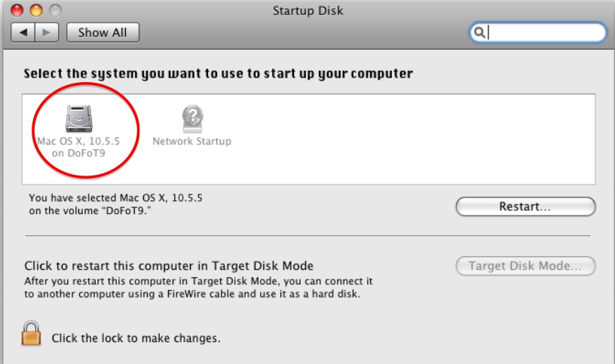The width and height of the screenshot is (615, 364).
Task: Select the Network Startup globe icon
Action: pos(192,118)
